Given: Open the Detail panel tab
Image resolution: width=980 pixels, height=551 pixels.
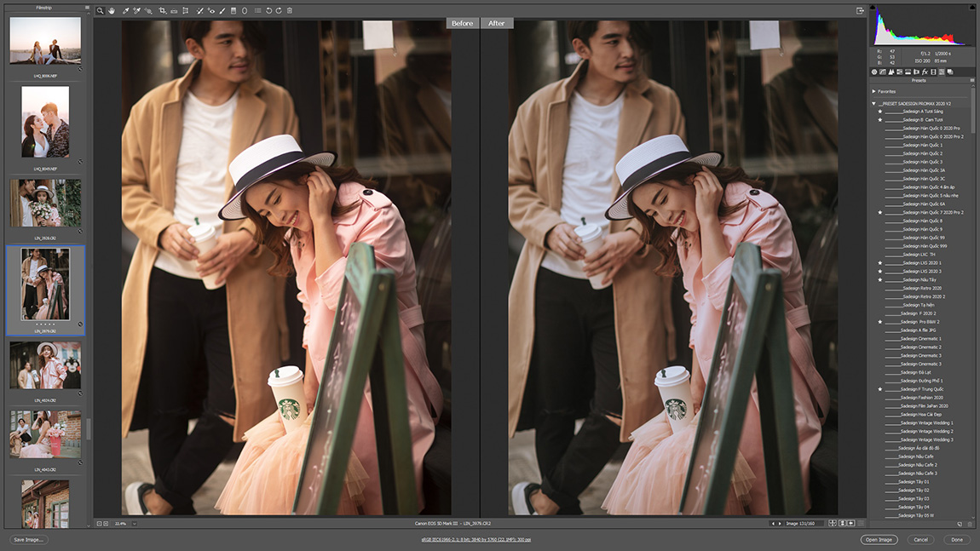Looking at the screenshot, I should (891, 72).
